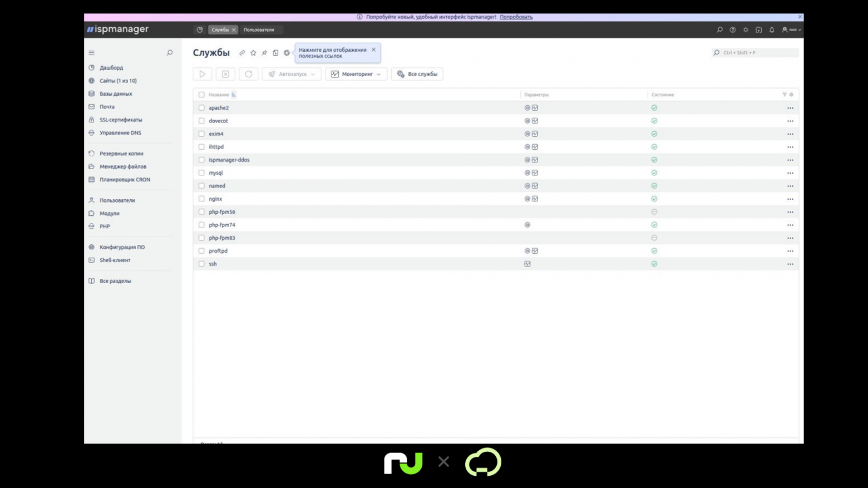Switch to the Пользователи tab
This screenshot has width=868, height=488.
259,30
